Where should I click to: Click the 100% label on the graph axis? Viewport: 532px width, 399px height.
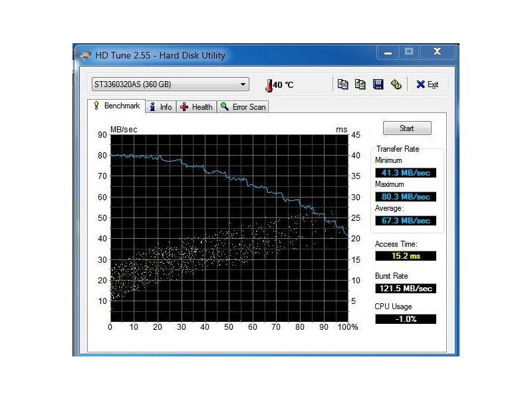[348, 327]
